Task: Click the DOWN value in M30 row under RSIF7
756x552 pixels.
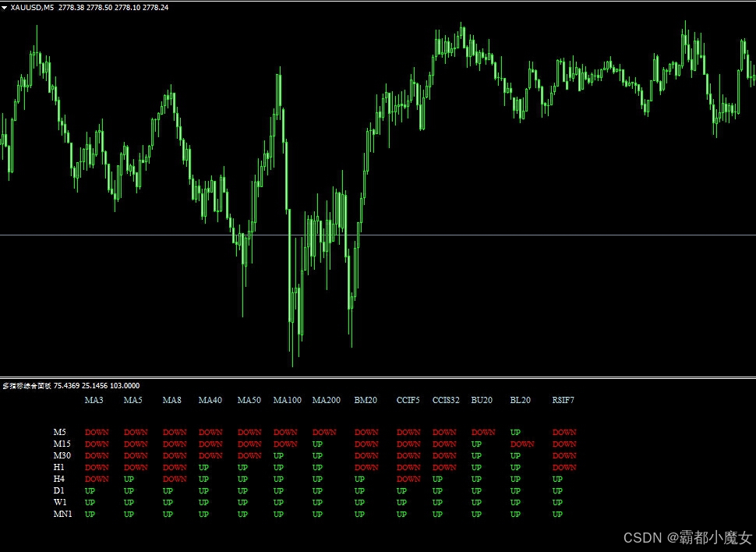Action: (564, 455)
